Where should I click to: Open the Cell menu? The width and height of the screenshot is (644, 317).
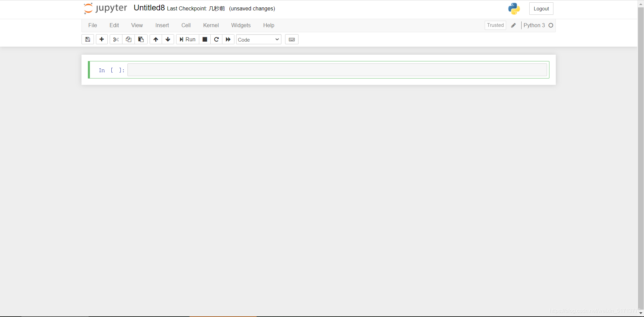pos(186,25)
